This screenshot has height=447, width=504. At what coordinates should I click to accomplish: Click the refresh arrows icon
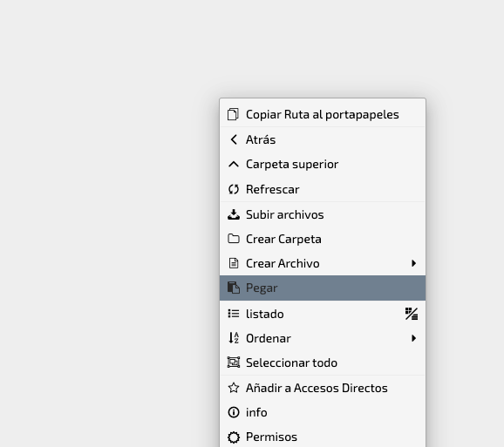[234, 189]
